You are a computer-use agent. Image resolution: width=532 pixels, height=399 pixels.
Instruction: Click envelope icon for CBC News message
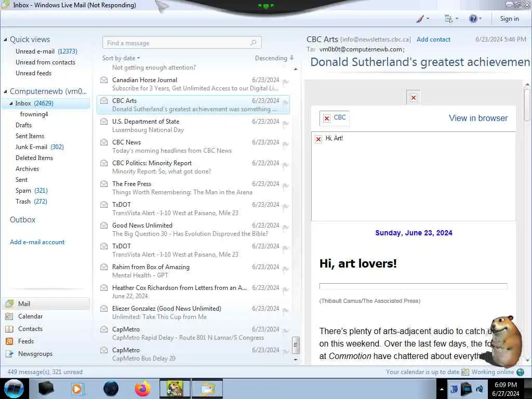click(104, 142)
